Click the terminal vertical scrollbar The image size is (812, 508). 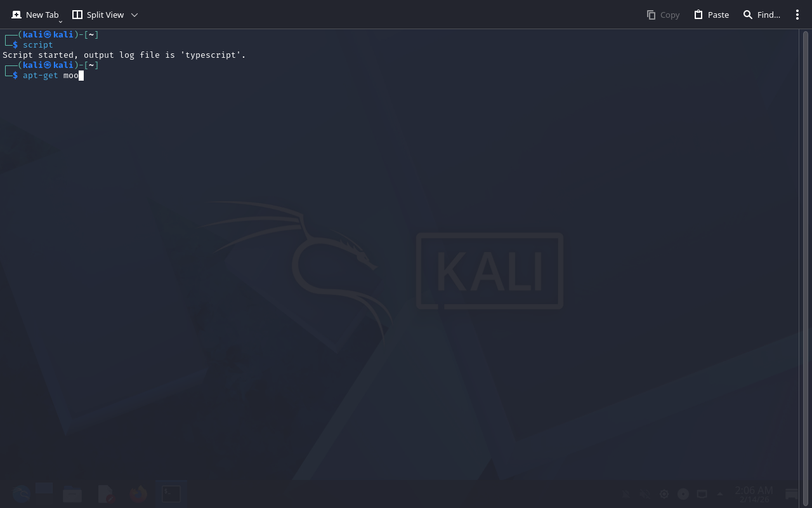point(804,254)
